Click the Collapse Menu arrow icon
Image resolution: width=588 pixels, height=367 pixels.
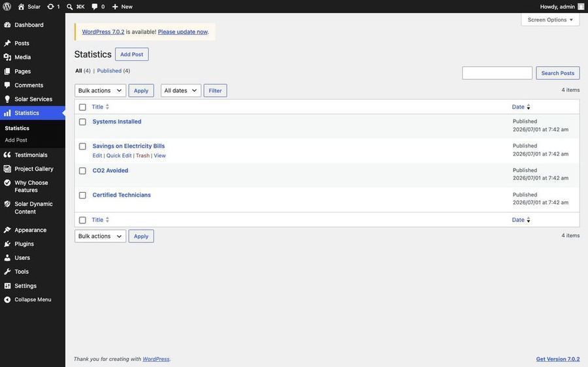click(7, 300)
